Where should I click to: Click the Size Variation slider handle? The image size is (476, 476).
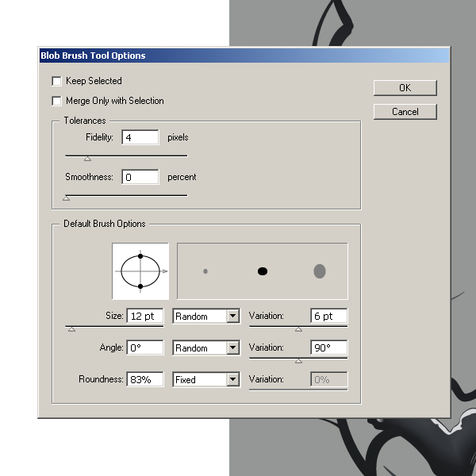[x=299, y=329]
